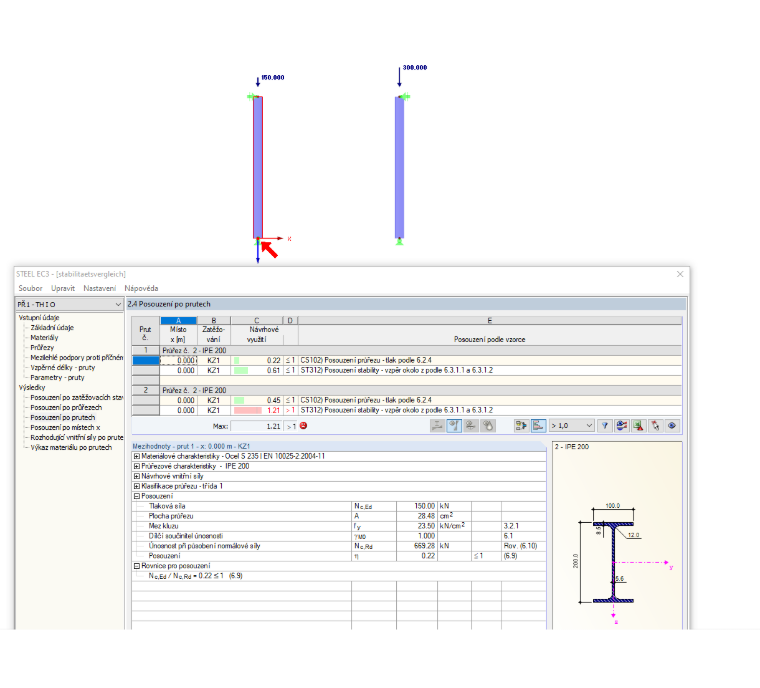
Task: Close the STEEL EC3 dialog window
Action: (x=680, y=274)
